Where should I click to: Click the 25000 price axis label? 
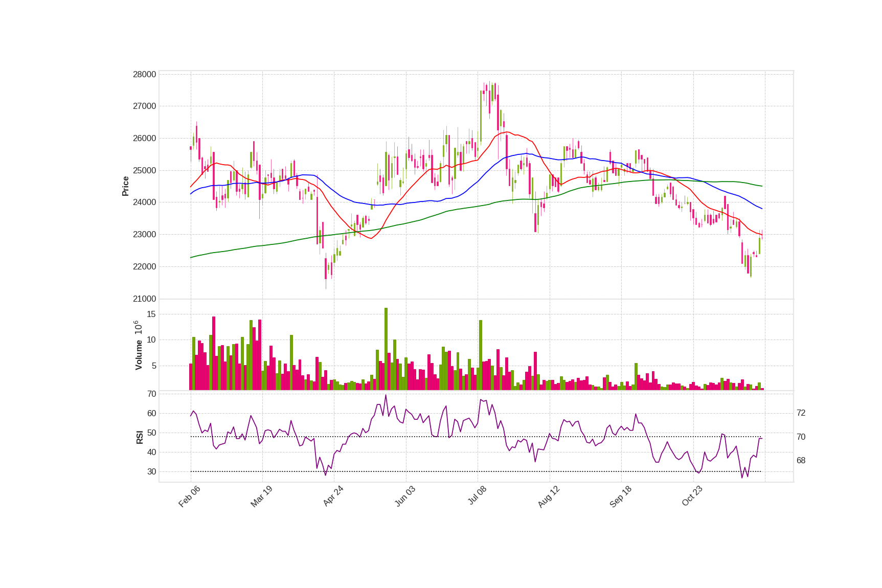point(144,170)
